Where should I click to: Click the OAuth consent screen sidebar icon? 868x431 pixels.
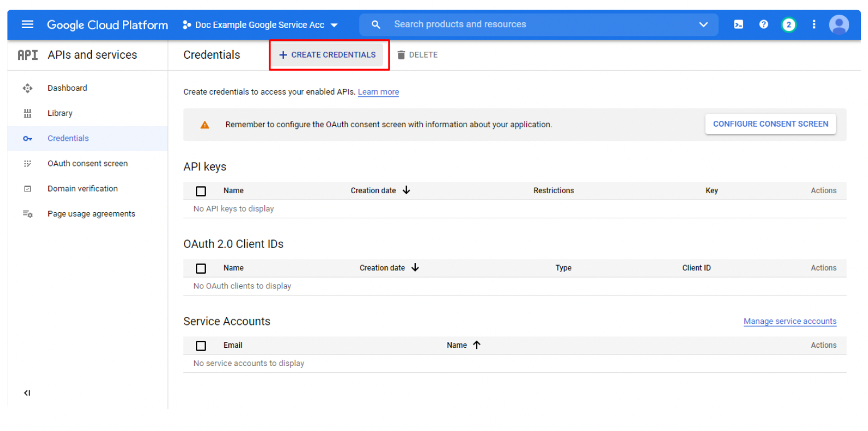click(x=27, y=164)
